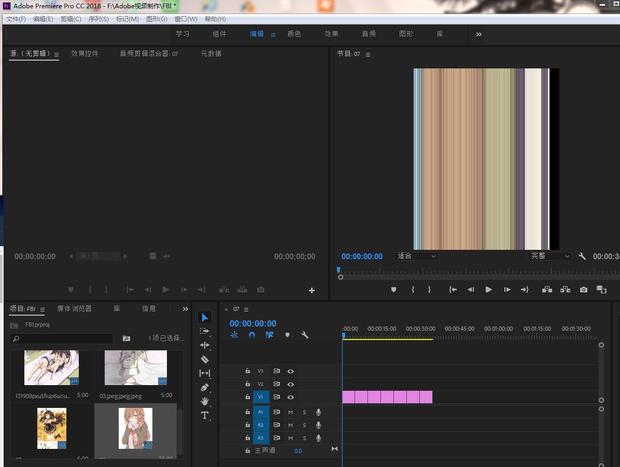The width and height of the screenshot is (620, 467).
Task: Click the Lift button in program monitor
Action: pos(547,290)
